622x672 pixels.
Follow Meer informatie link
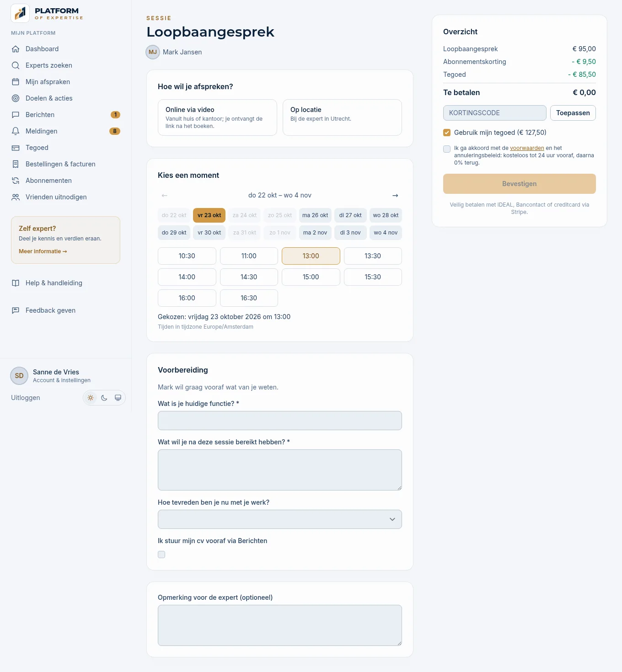43,251
